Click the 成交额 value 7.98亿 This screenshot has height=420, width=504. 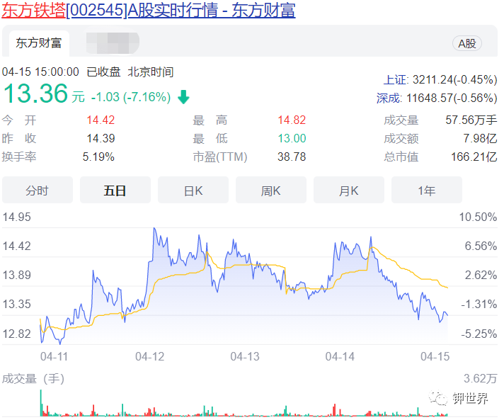tap(480, 139)
